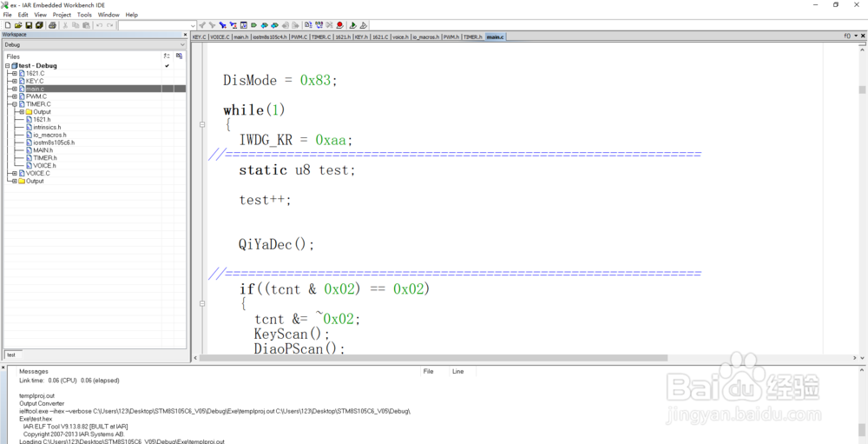Expand the Output folder under TIMER.C
Image resolution: width=868 pixels, height=444 pixels.
coord(22,111)
